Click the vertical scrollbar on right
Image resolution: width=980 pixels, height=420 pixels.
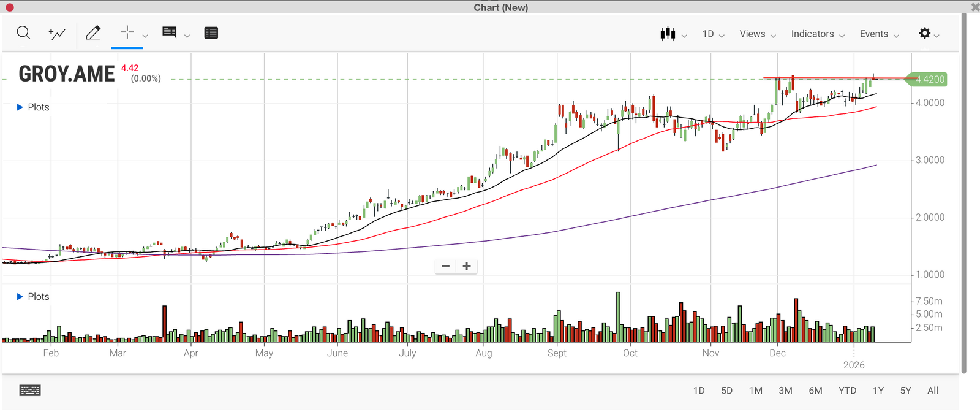point(963,193)
